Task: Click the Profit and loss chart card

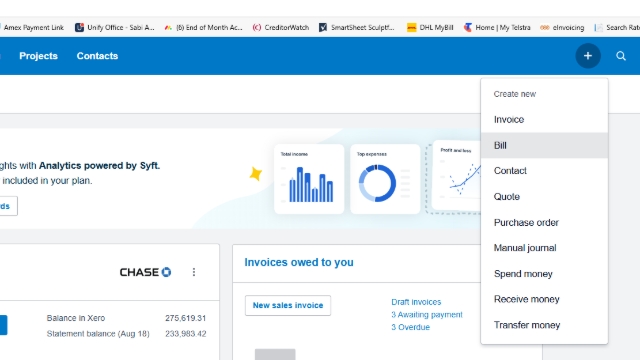Action: [x=456, y=176]
